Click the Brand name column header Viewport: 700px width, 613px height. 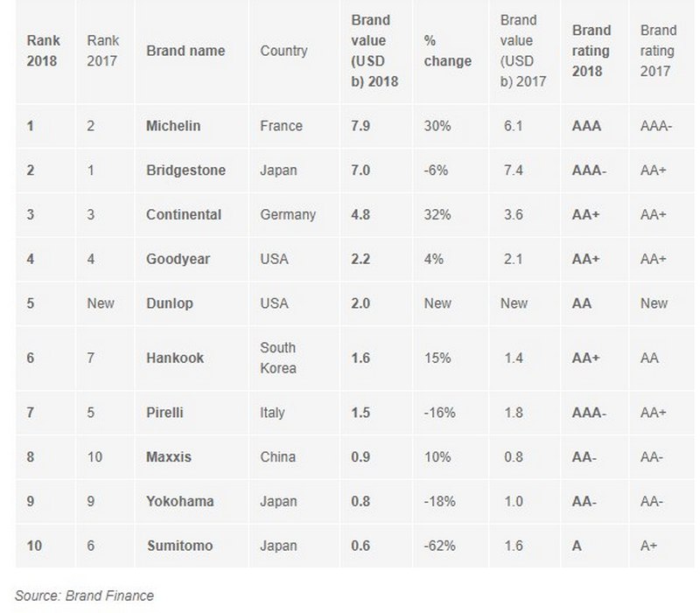[185, 51]
